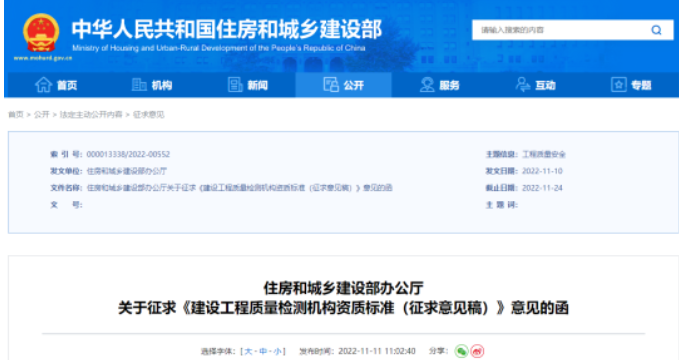Image resolution: width=679 pixels, height=360 pixels.
Task: Go to 征求意见 breadcrumb link
Action: coord(149,115)
